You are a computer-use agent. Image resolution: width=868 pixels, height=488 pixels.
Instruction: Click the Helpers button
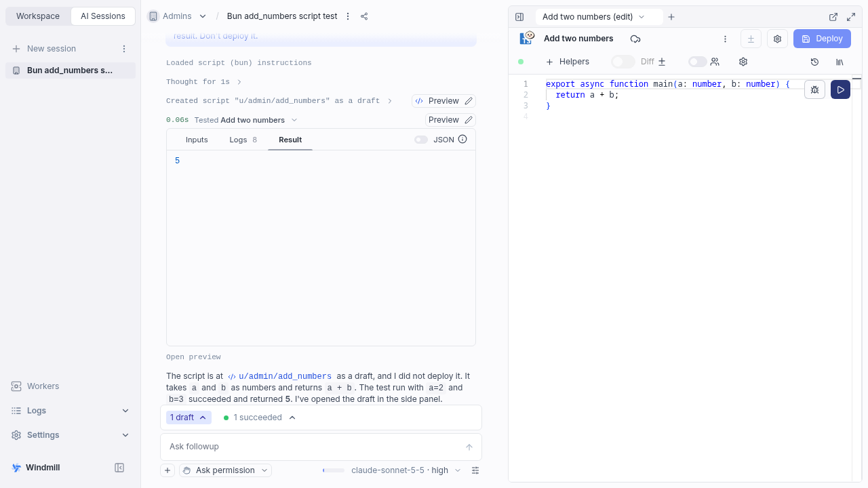pyautogui.click(x=568, y=62)
